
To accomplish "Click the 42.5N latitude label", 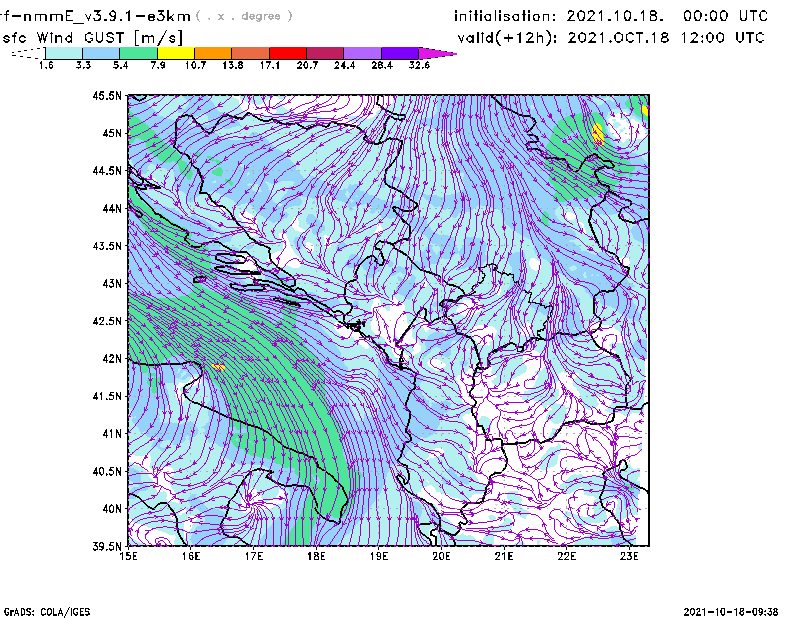I will [107, 321].
